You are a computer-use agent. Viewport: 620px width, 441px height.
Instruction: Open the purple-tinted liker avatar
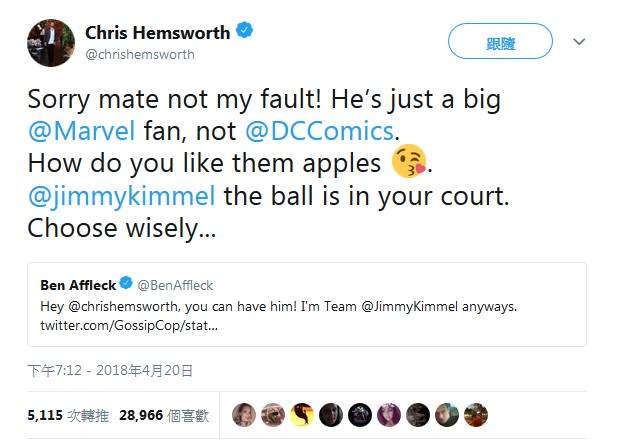point(389,415)
